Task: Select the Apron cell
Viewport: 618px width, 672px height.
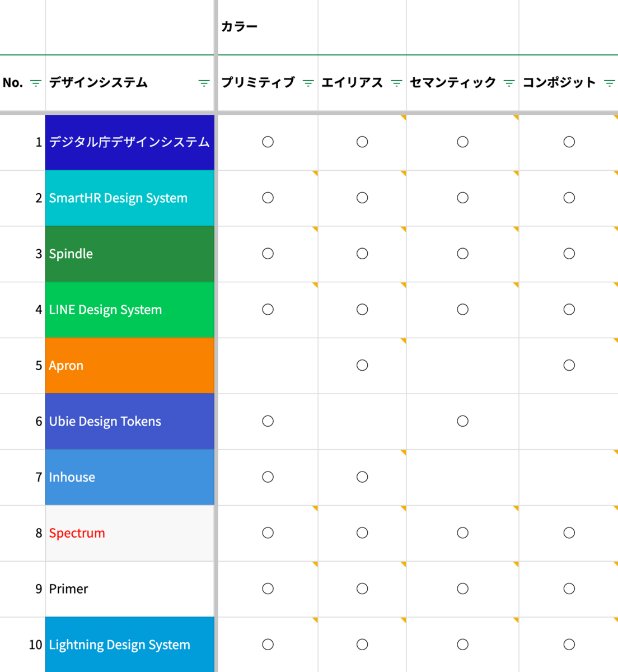Action: 130,366
